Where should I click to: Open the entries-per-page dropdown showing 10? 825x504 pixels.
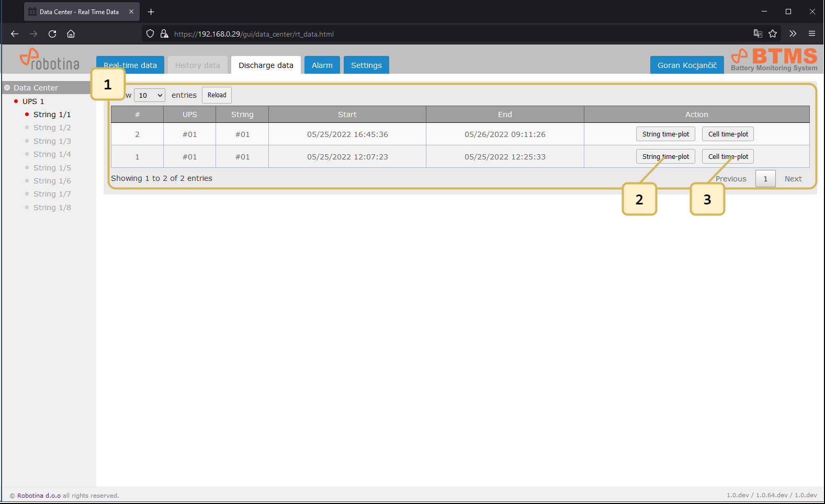point(150,95)
